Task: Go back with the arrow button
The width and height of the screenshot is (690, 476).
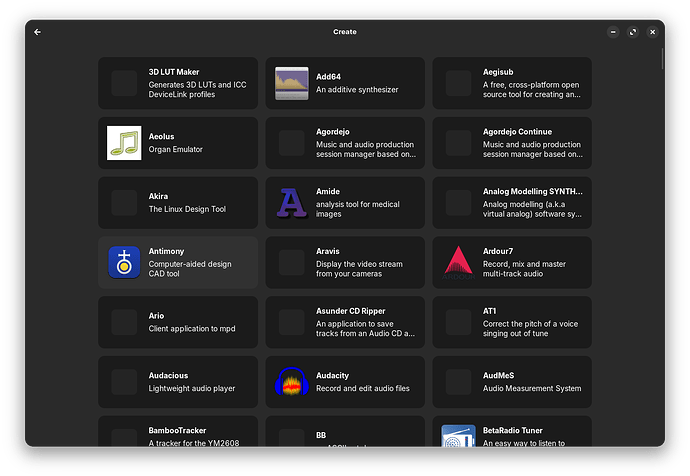Action: 37,32
